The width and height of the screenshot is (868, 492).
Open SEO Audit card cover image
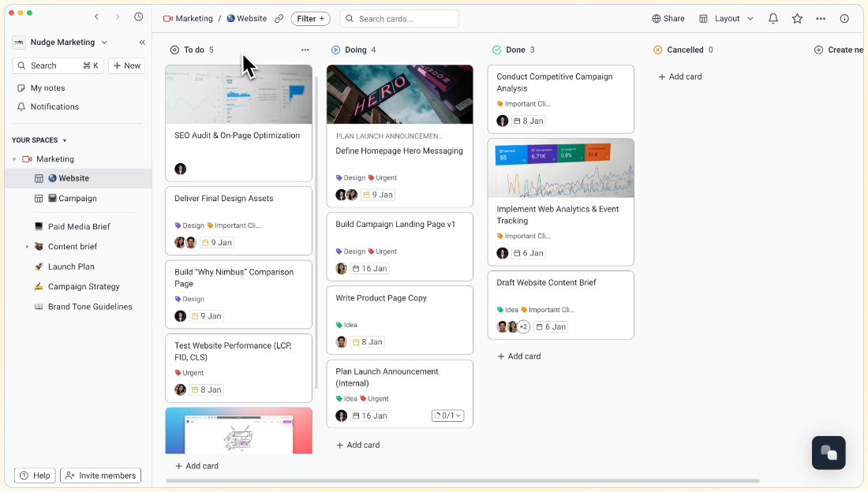coord(238,94)
